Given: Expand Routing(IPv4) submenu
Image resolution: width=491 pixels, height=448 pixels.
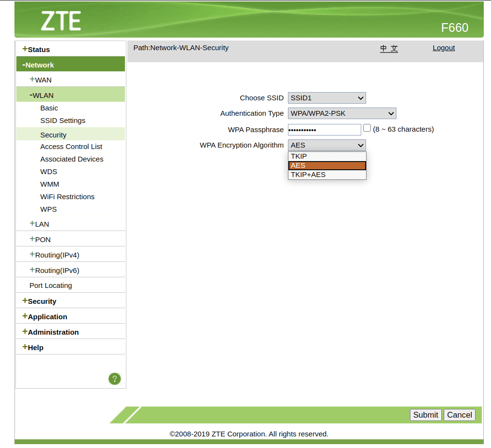Looking at the screenshot, I should pyautogui.click(x=54, y=255).
